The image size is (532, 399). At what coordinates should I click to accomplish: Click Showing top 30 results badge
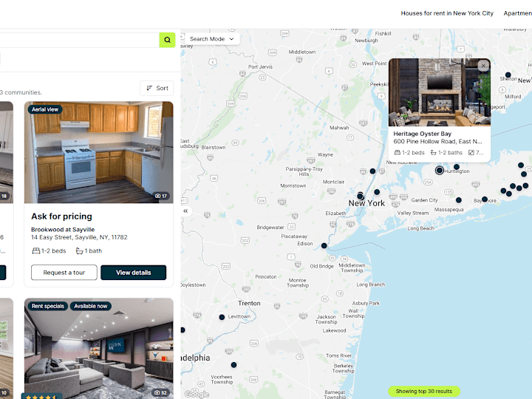tap(424, 391)
